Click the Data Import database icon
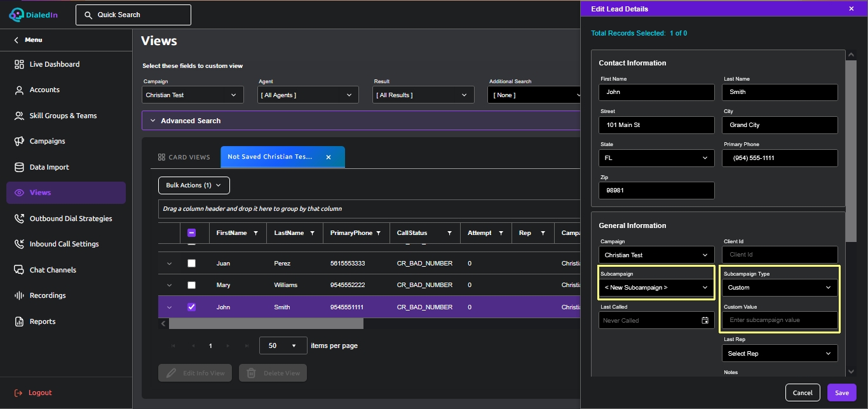Viewport: 868px width, 409px height. pyautogui.click(x=19, y=167)
